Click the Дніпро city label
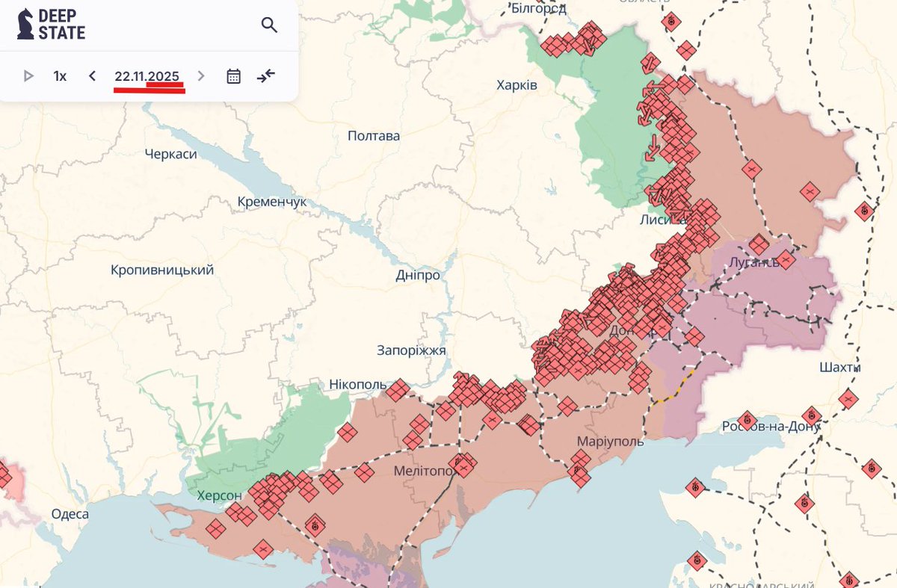 tap(418, 275)
